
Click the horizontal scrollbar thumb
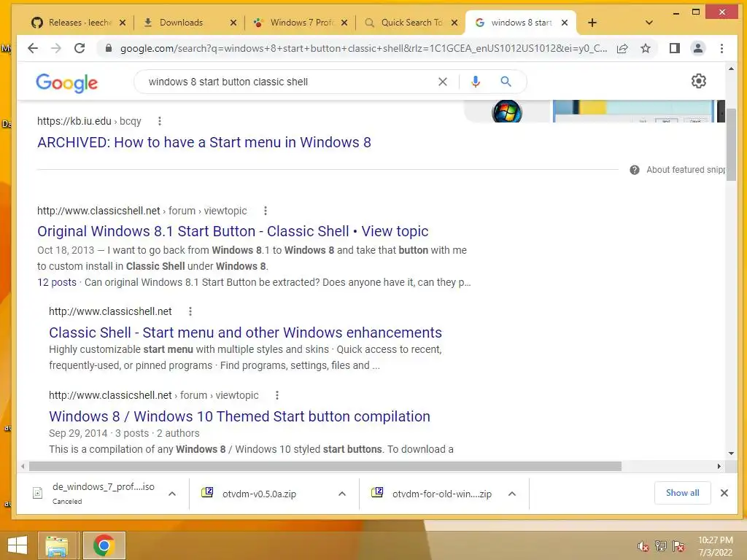[x=325, y=466]
